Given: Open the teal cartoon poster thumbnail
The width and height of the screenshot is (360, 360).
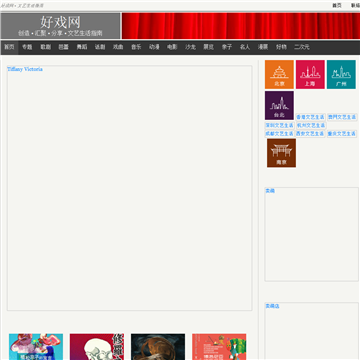Looking at the screenshot, I should [x=36, y=347].
